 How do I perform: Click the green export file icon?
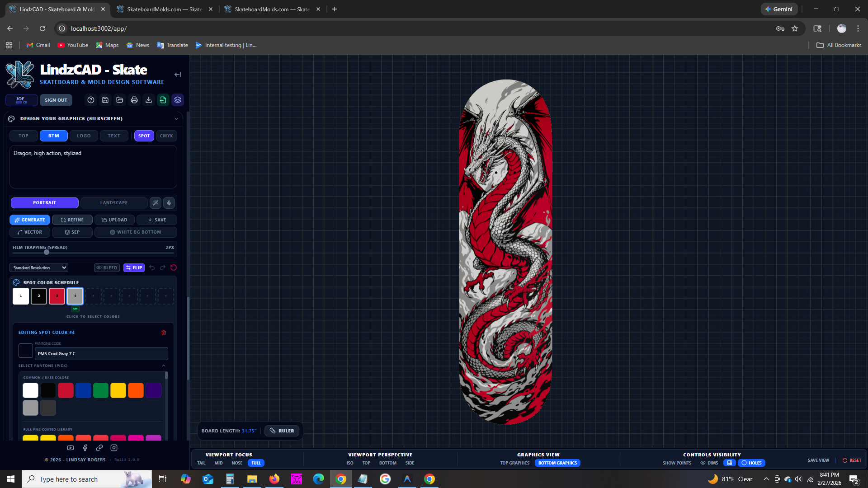163,100
